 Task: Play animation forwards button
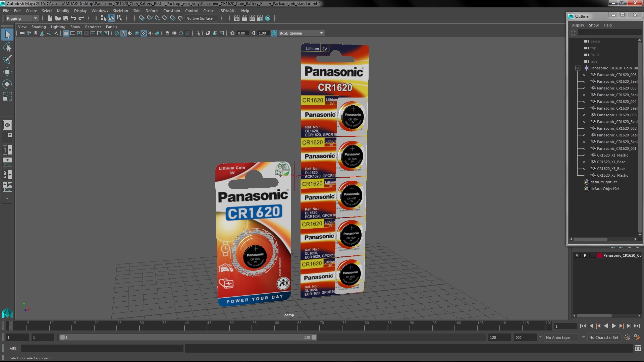pyautogui.click(x=613, y=326)
